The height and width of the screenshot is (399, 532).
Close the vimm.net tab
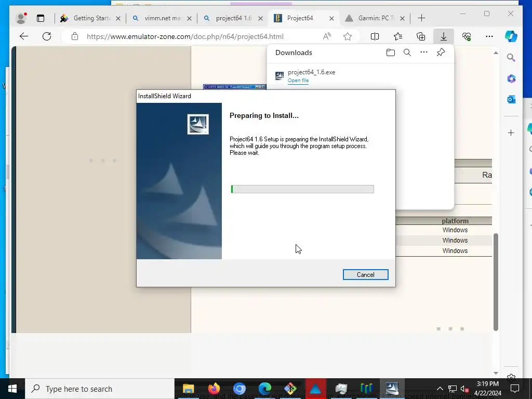(189, 18)
